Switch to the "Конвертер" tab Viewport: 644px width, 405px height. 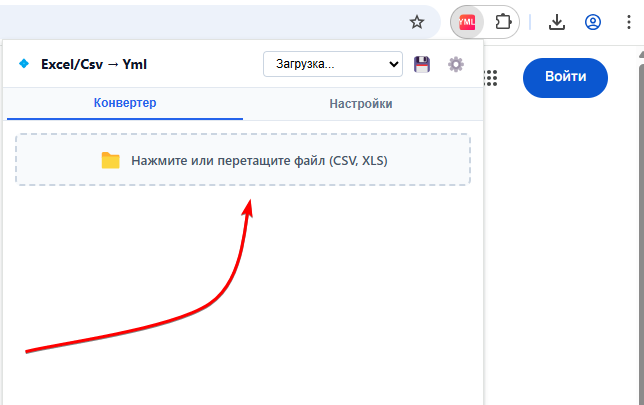(x=124, y=103)
